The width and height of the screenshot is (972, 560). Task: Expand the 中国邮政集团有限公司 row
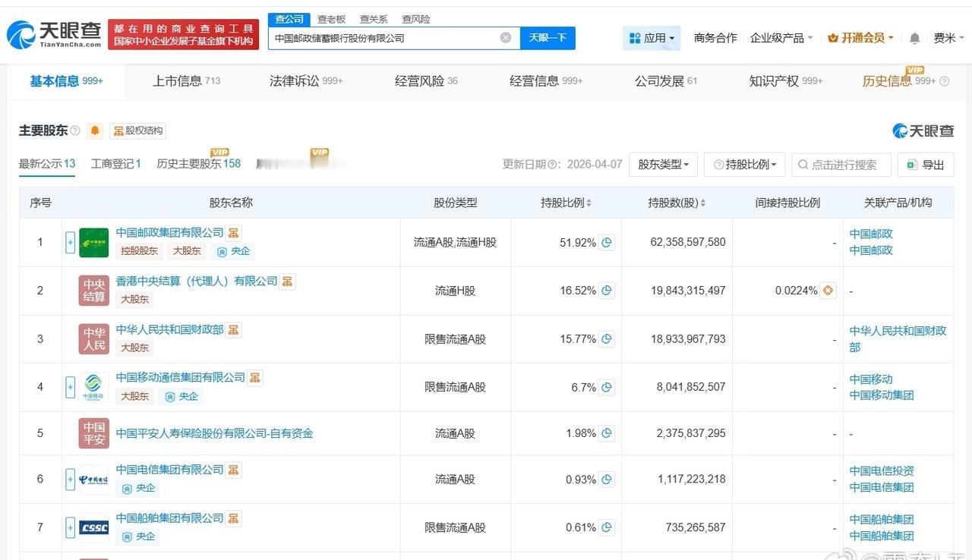71,243
